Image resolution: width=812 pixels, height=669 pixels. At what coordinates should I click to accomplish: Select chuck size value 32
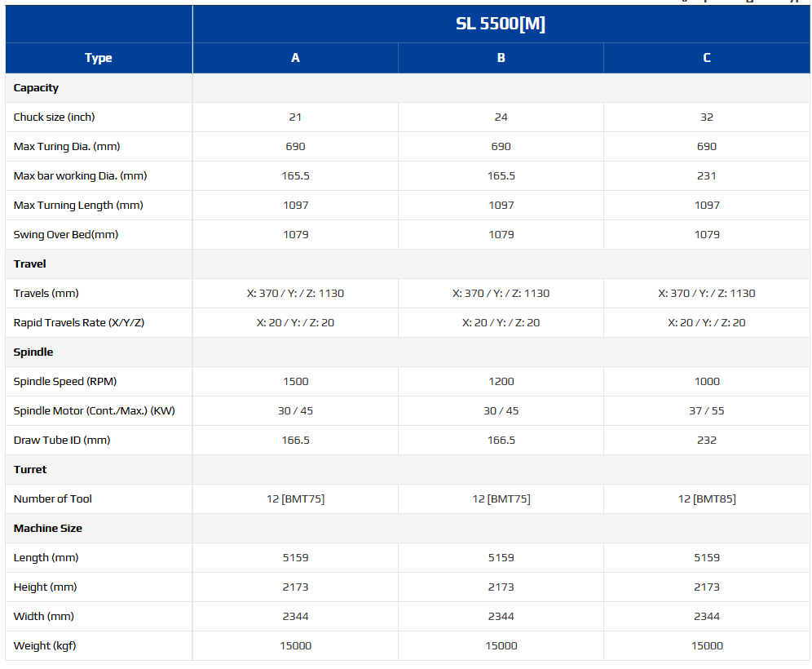point(707,117)
